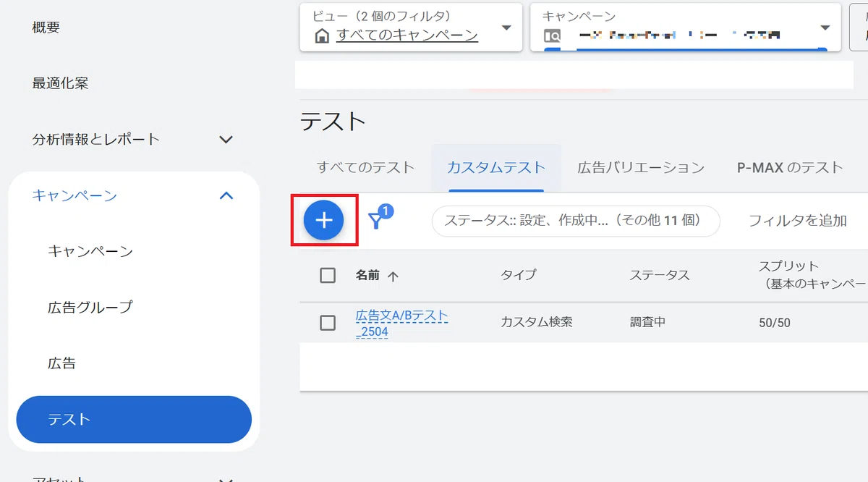The width and height of the screenshot is (868, 482).
Task: Click the home icon in the view selector
Action: tap(323, 35)
